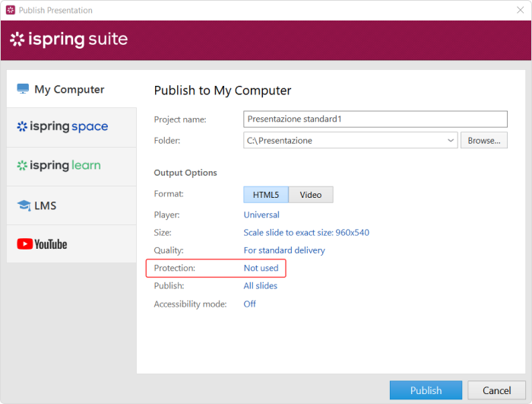This screenshot has width=532, height=404.
Task: Select the My Computer publishing destination
Action: click(x=71, y=89)
